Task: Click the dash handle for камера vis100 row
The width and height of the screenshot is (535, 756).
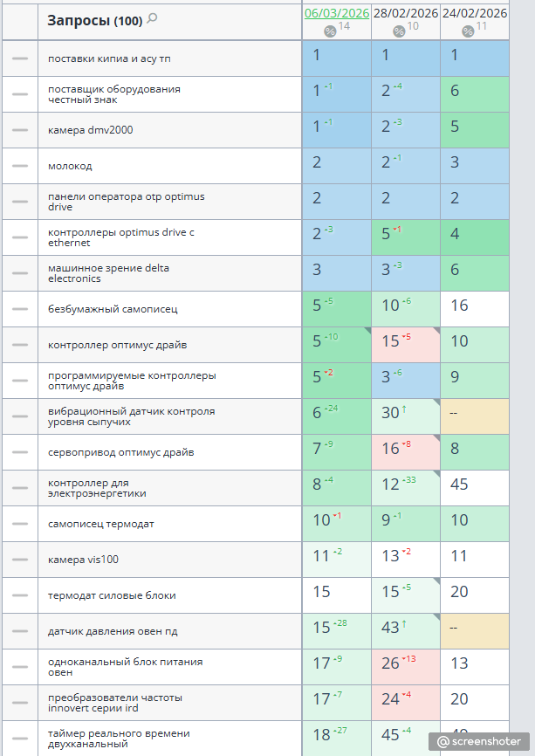Action: click(x=20, y=560)
